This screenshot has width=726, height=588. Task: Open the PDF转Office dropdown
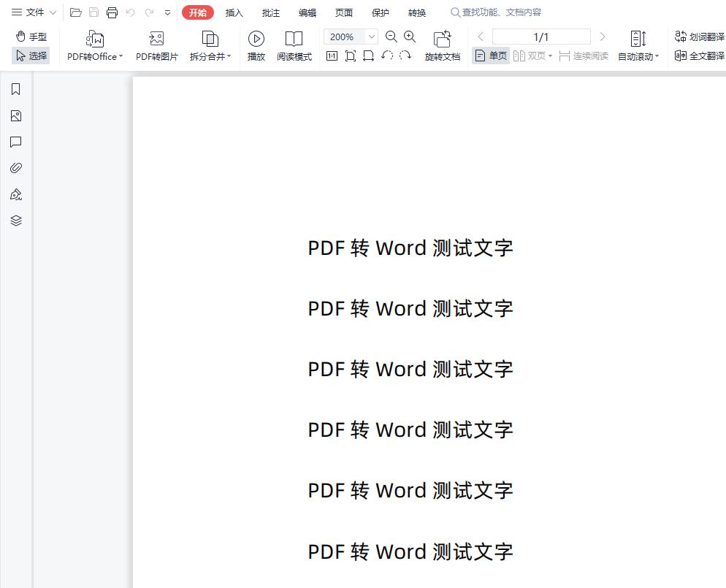pos(94,56)
